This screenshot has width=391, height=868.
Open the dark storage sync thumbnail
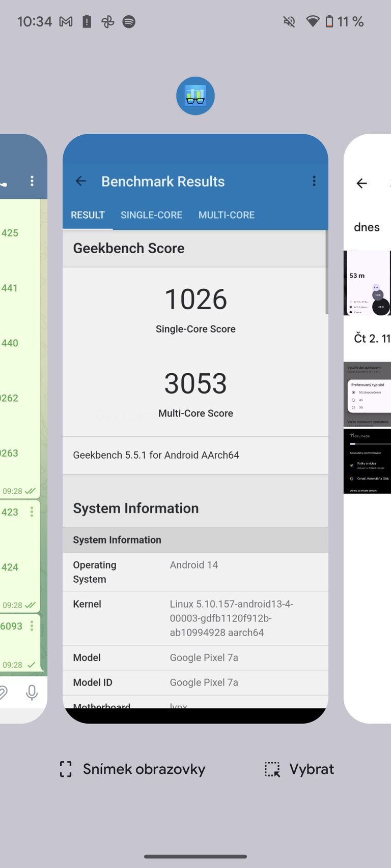click(367, 461)
